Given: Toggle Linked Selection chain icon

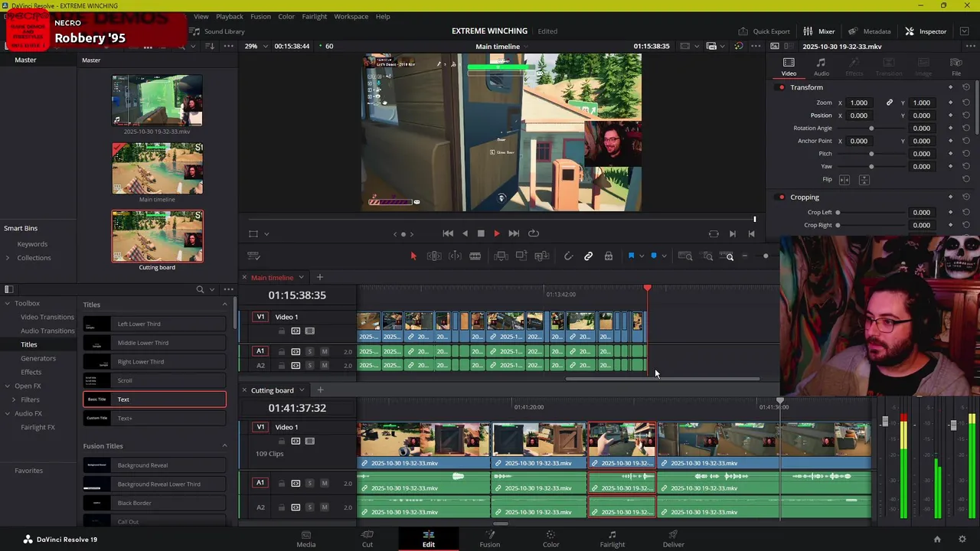Looking at the screenshot, I should point(588,256).
